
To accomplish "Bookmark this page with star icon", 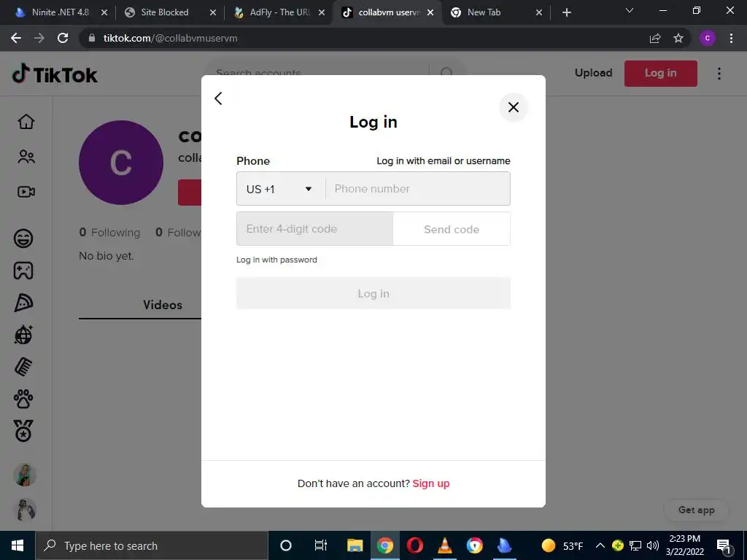I will tap(678, 38).
